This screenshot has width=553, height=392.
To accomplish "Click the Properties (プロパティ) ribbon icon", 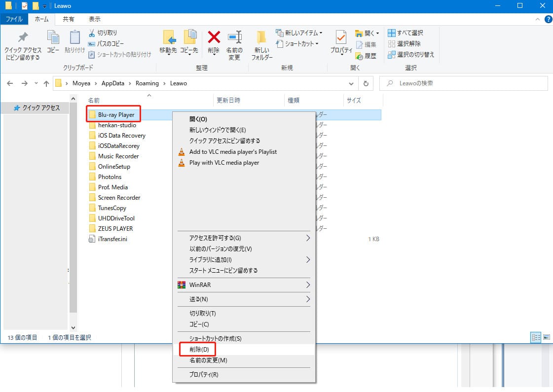I will click(341, 37).
